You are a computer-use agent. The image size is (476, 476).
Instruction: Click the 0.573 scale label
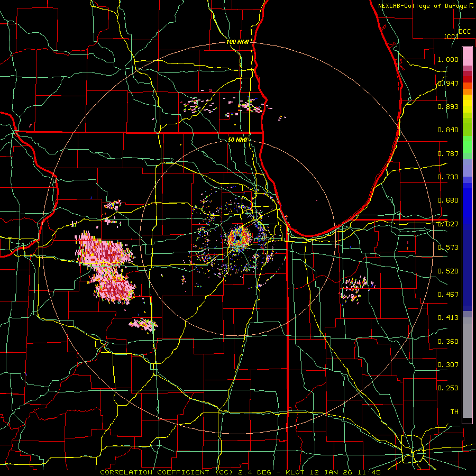tap(448, 248)
